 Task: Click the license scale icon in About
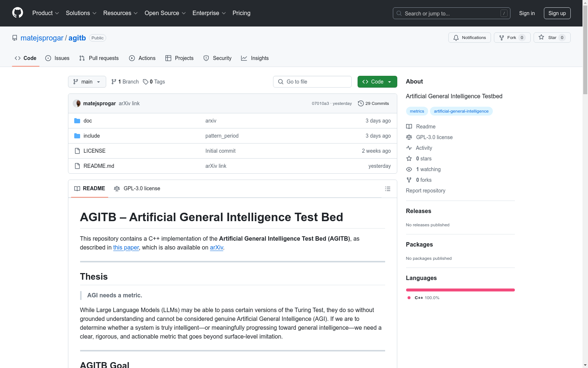tap(409, 137)
